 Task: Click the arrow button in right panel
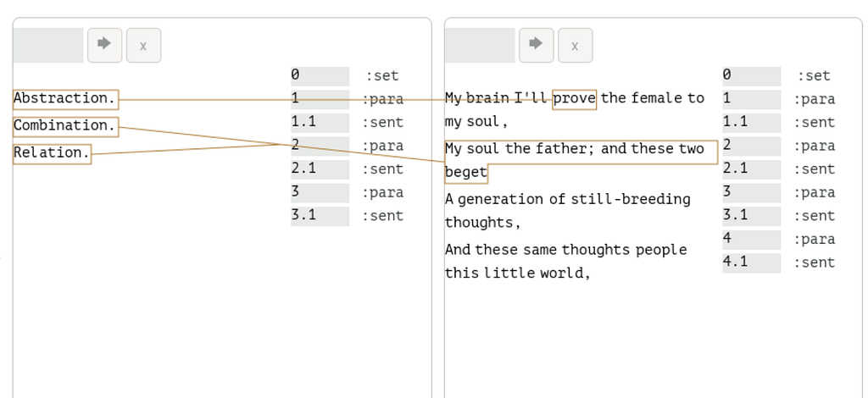(537, 46)
